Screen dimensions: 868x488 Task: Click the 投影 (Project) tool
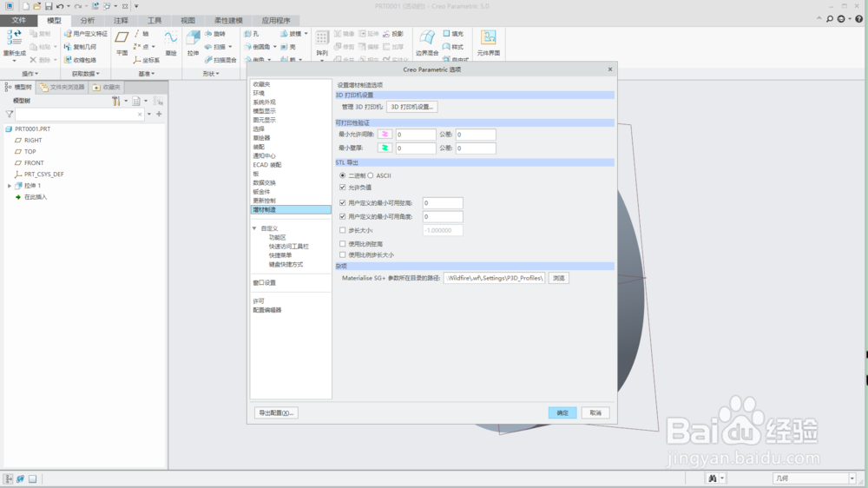pyautogui.click(x=393, y=34)
